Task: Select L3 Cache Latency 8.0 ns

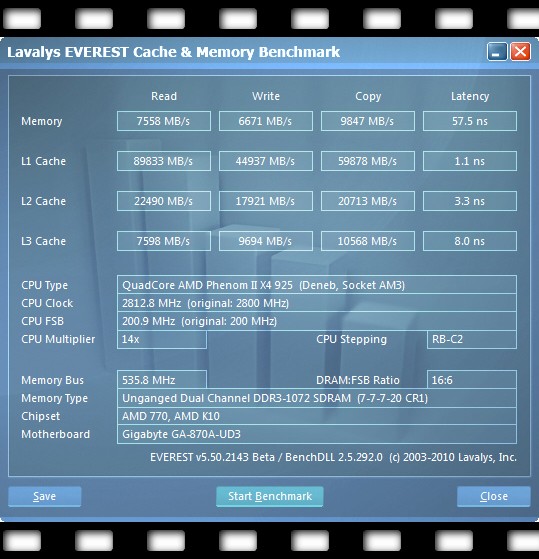Action: pos(469,241)
